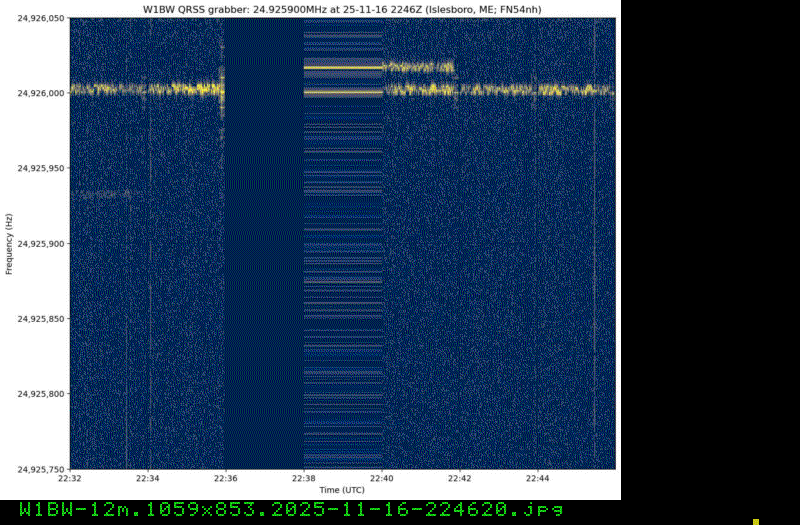The image size is (800, 525).
Task: Click the W1BW QRSS grabber plot title
Action: click(342, 8)
